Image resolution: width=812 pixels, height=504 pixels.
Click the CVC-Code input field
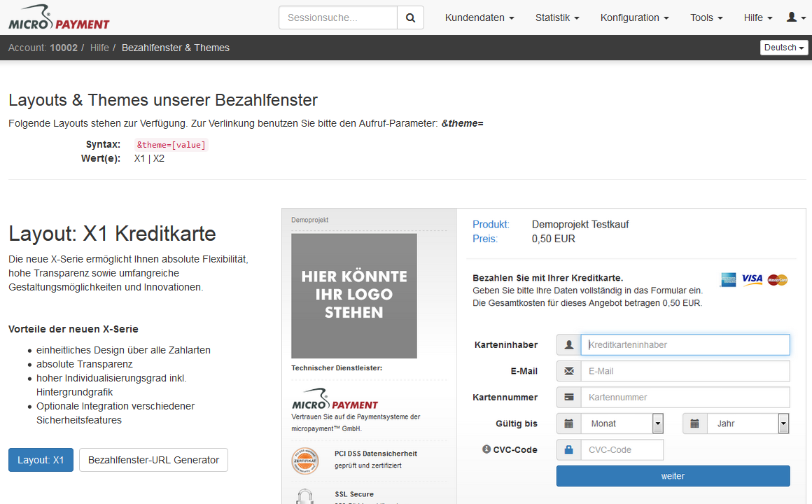(622, 449)
